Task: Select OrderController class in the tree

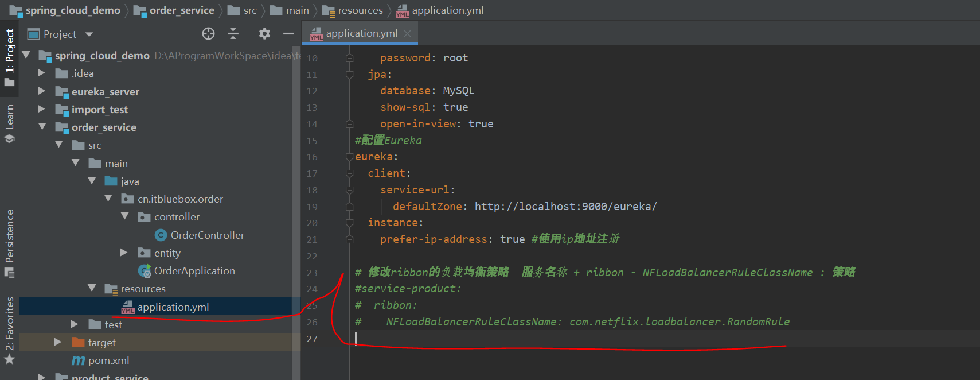Action: click(x=207, y=235)
